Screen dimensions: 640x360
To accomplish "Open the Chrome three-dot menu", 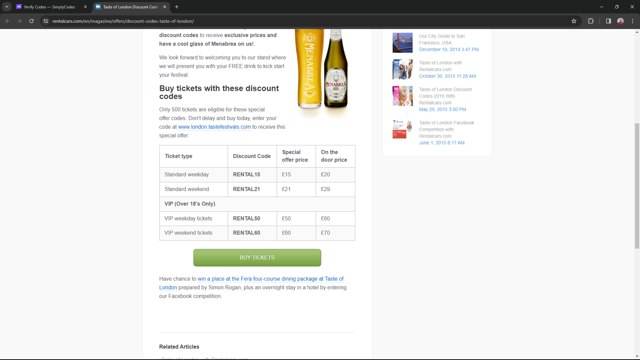I will point(632,21).
